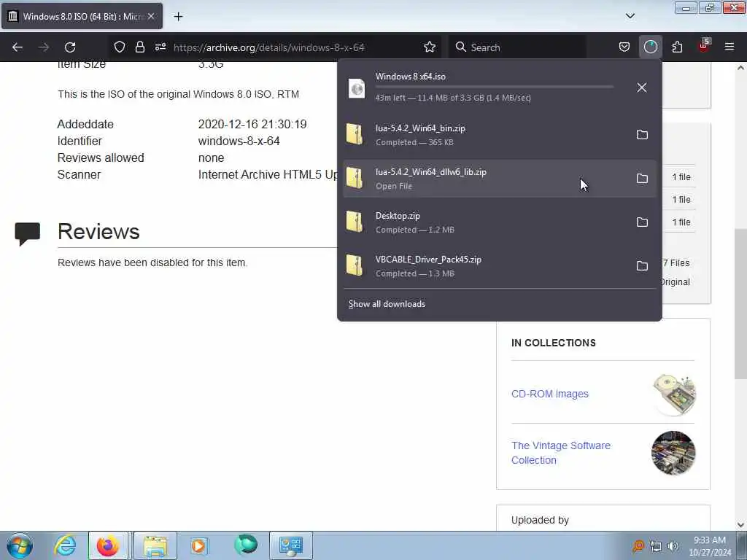Click the download progress bar for Windows 8 iso
This screenshot has width=747, height=560.
(x=494, y=87)
